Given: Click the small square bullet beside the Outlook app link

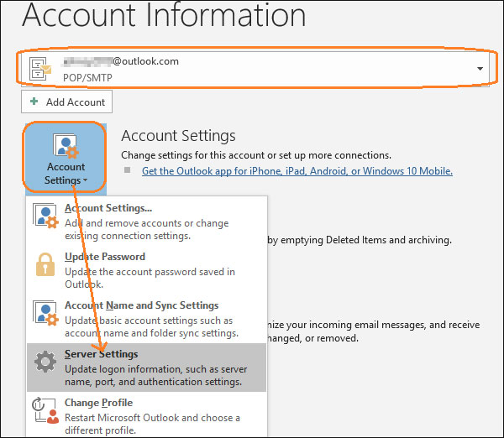Looking at the screenshot, I should [128, 169].
